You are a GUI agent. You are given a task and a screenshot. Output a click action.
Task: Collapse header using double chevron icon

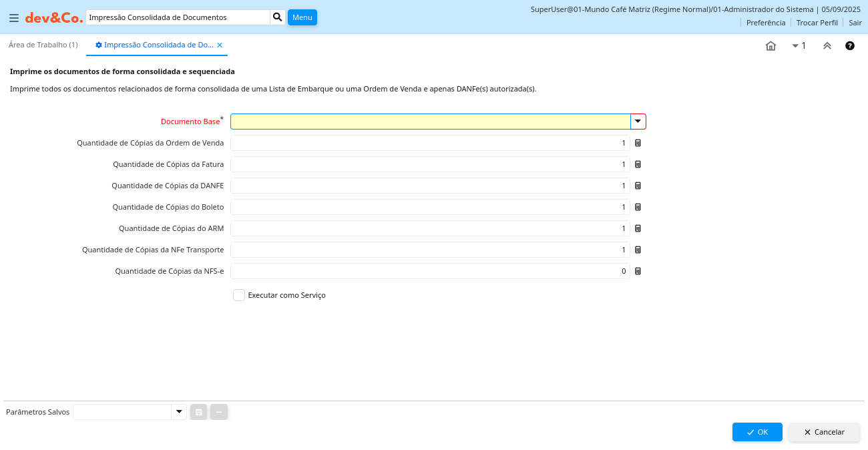(x=827, y=46)
